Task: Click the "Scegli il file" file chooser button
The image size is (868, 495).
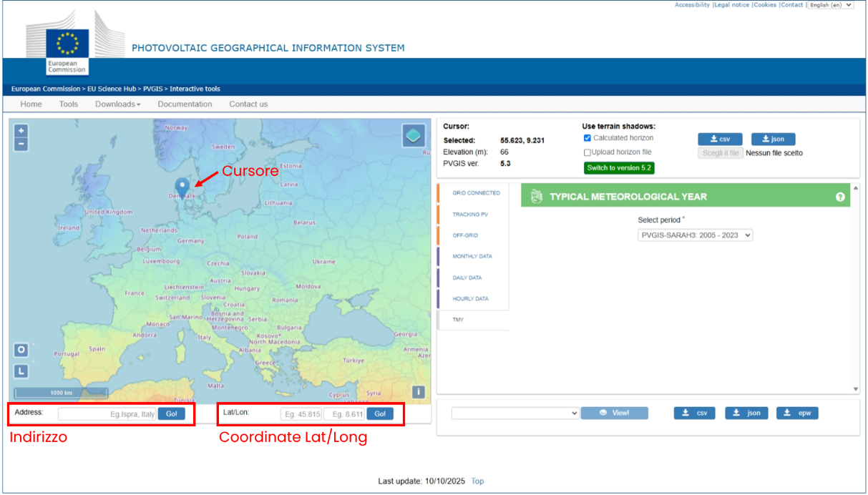Action: [721, 152]
